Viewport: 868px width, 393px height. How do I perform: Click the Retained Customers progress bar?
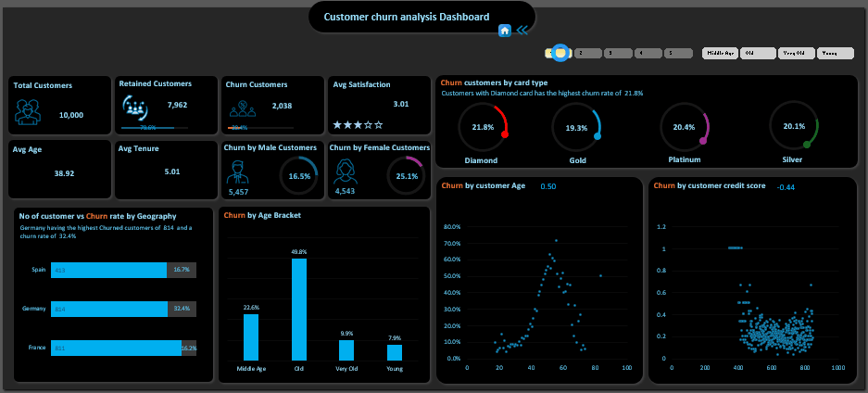point(155,128)
